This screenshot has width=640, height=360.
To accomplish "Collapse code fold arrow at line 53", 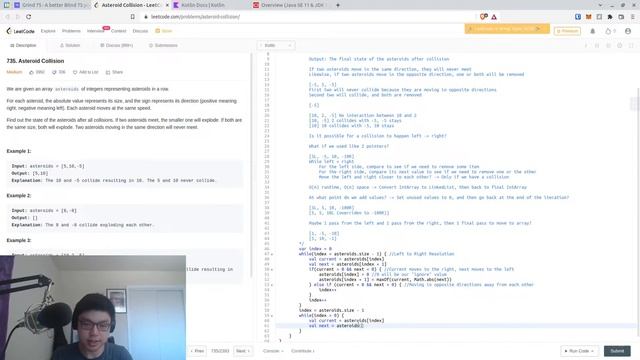I will click(x=272, y=285).
